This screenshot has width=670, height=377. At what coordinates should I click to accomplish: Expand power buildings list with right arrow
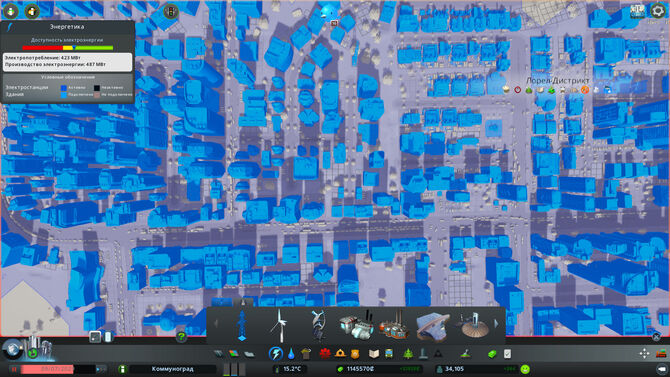tap(496, 324)
